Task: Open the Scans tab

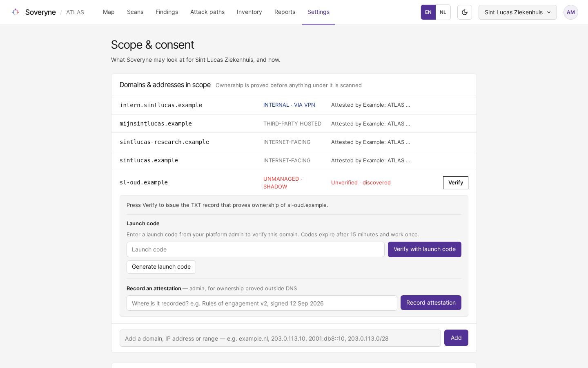Action: pos(135,12)
